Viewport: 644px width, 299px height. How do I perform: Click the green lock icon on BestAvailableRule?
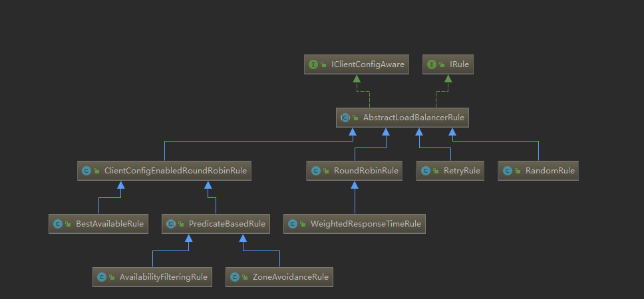coord(68,225)
